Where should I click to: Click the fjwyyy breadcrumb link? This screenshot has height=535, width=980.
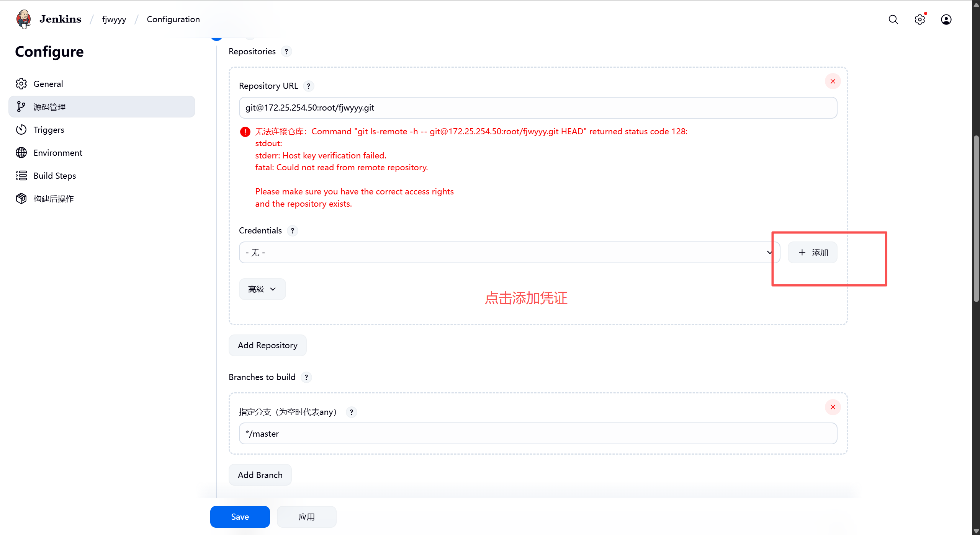point(114,20)
